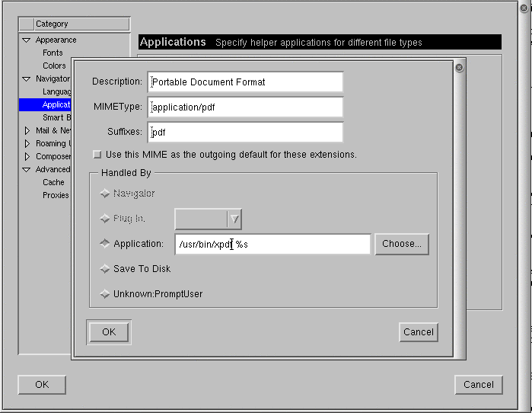Click the Suffixes text field

[x=246, y=133]
